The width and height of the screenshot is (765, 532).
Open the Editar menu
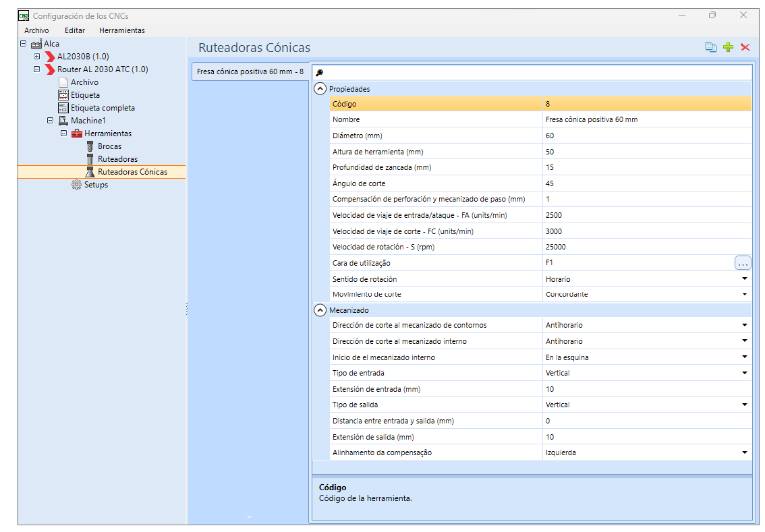(x=75, y=30)
